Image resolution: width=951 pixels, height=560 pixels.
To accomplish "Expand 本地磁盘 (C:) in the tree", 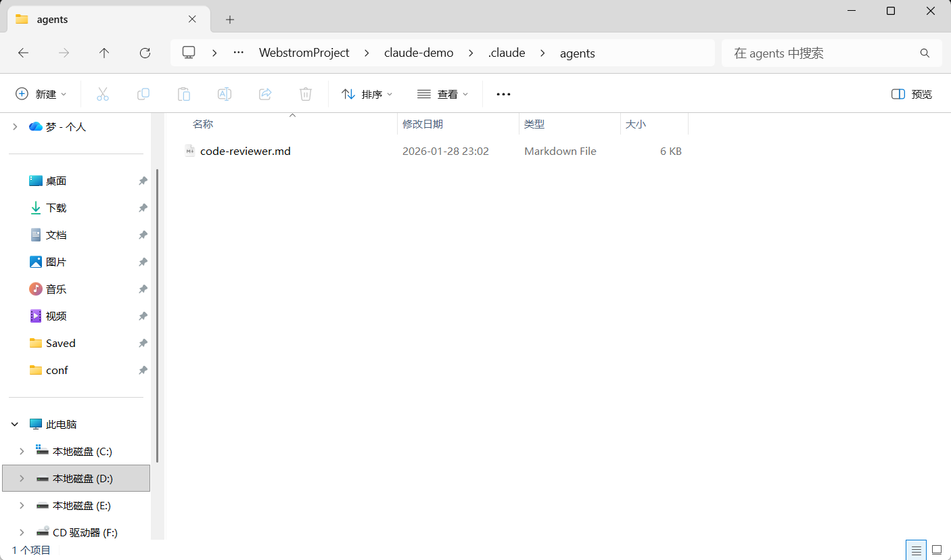I will 22,451.
